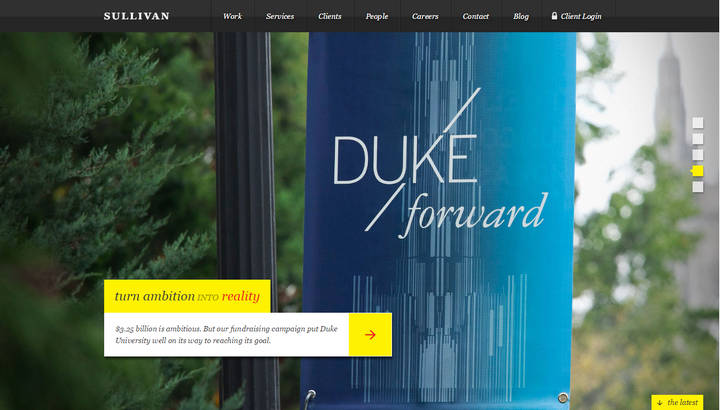The height and width of the screenshot is (410, 720).
Task: Go to the Clients page
Action: coord(330,16)
